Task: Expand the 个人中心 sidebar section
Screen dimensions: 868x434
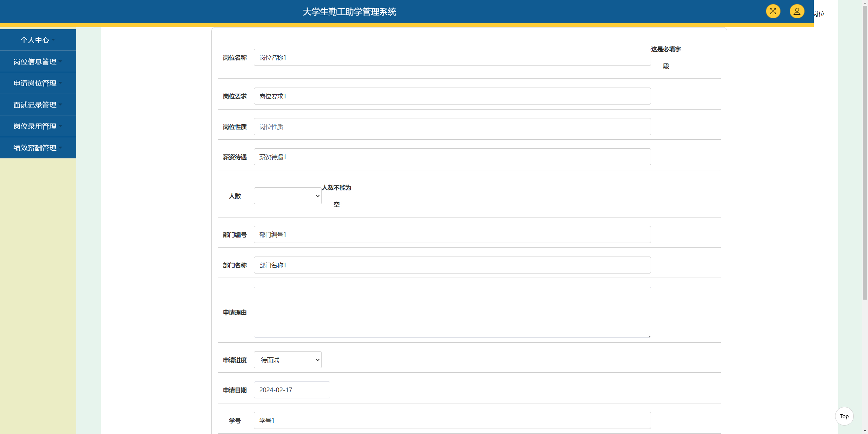Action: click(x=37, y=40)
